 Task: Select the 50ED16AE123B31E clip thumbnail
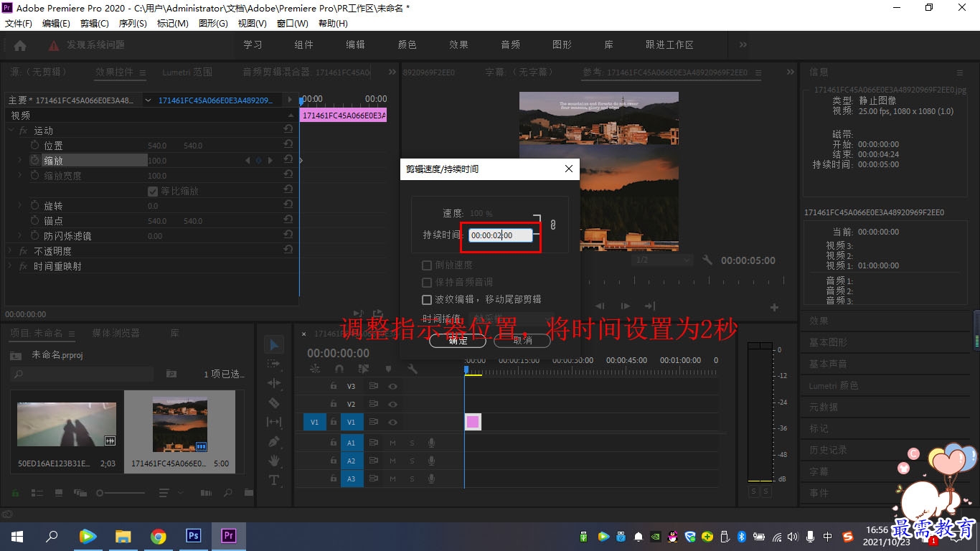[66, 425]
